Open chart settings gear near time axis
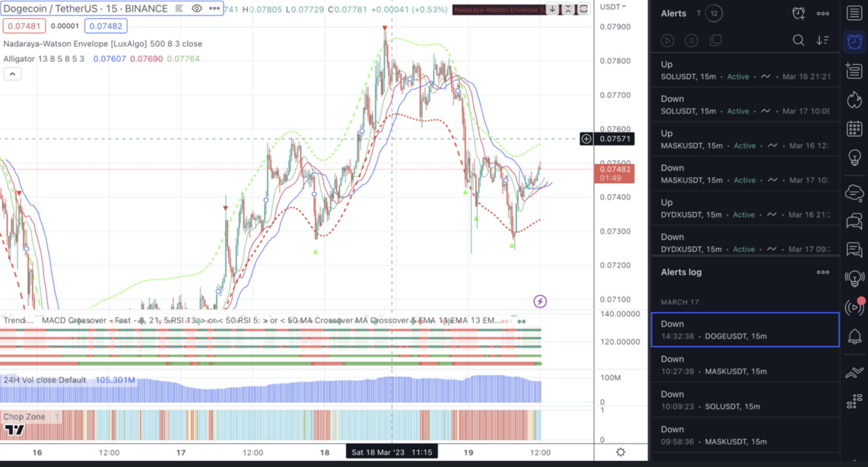This screenshot has height=467, width=868. [621, 452]
